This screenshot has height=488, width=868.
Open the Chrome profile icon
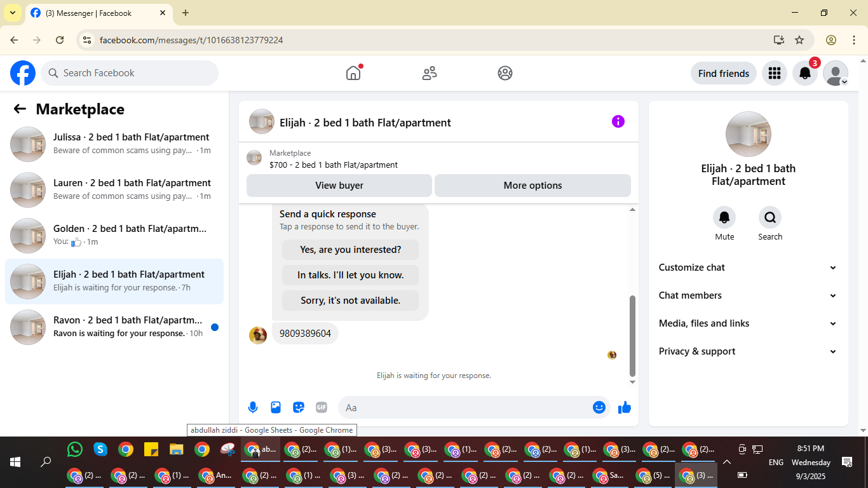[x=831, y=40]
